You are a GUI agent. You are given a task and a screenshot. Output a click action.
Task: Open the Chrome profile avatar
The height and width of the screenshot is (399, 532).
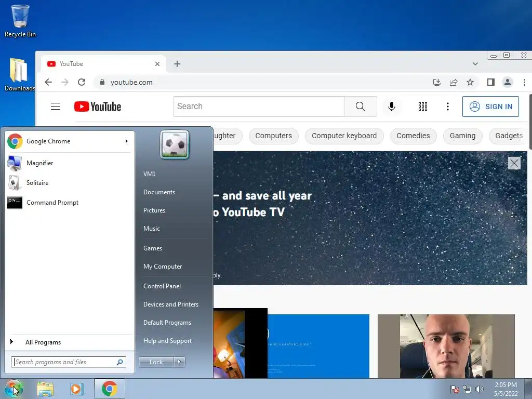(x=507, y=82)
